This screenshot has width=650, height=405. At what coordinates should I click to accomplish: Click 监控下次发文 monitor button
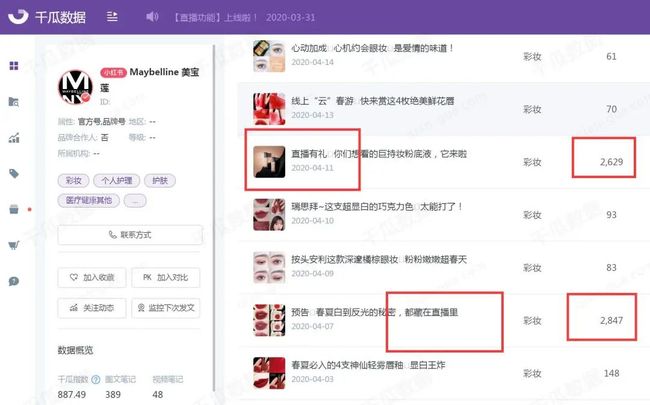click(x=165, y=308)
